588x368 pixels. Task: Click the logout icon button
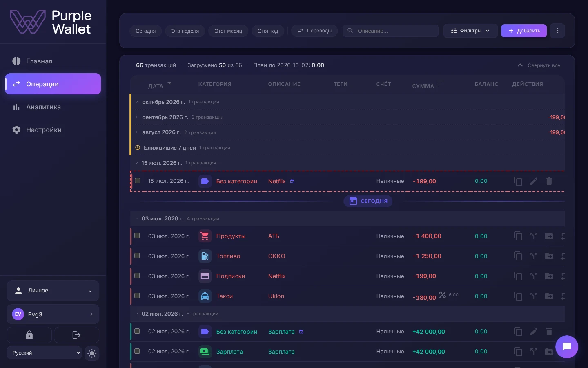76,335
